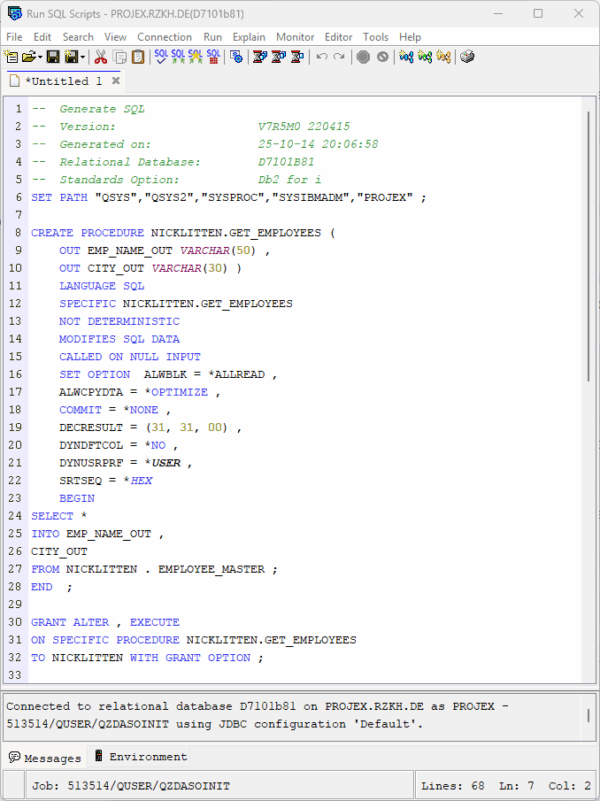The height and width of the screenshot is (801, 600).
Task: Click the Ln: 7 status entry
Action: pos(516,786)
